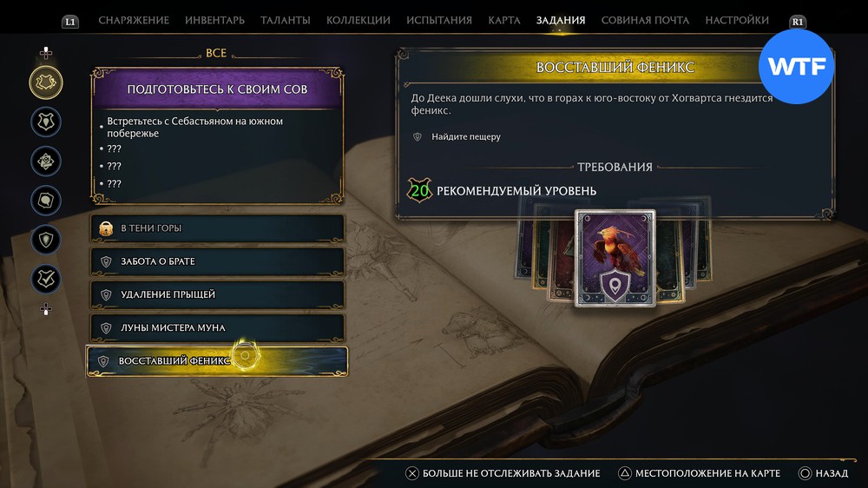868x488 pixels.
Task: Click the phoenix quest card thumbnail
Action: pyautogui.click(x=615, y=258)
